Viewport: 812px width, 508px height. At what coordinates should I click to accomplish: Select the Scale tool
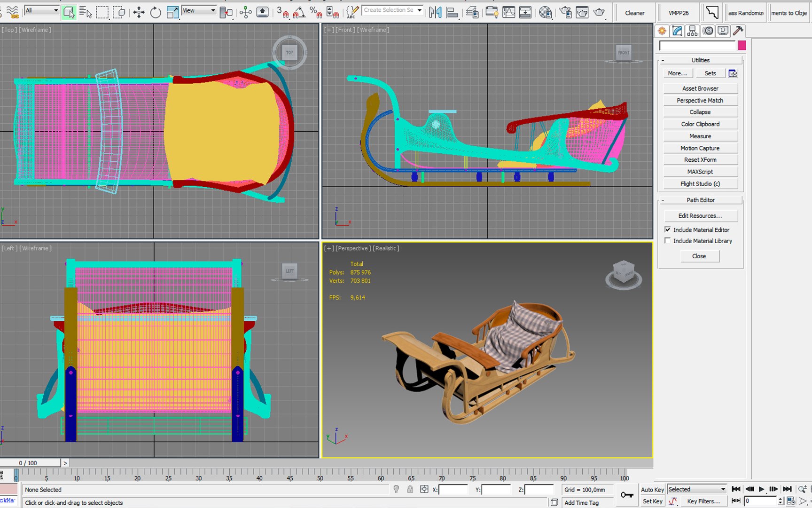tap(172, 12)
